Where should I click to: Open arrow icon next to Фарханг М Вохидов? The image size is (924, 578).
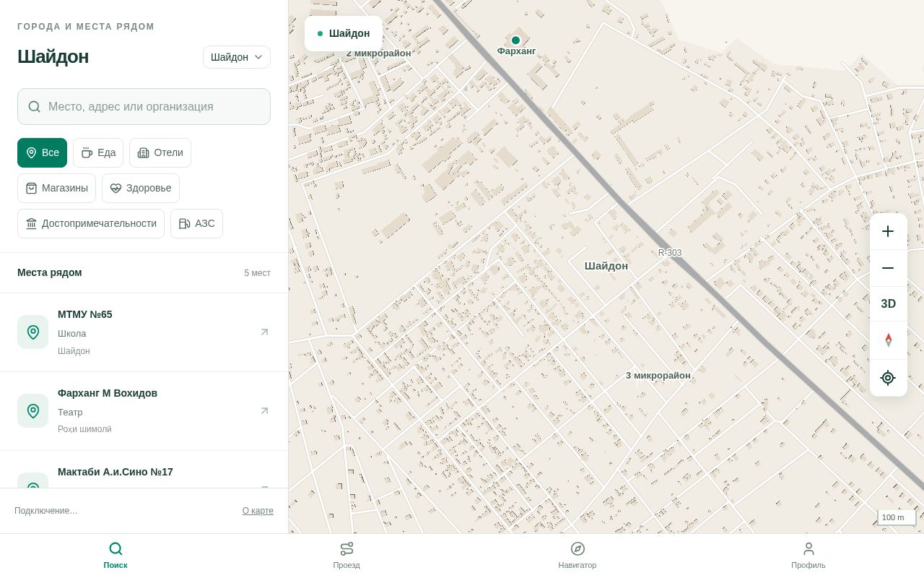point(264,411)
